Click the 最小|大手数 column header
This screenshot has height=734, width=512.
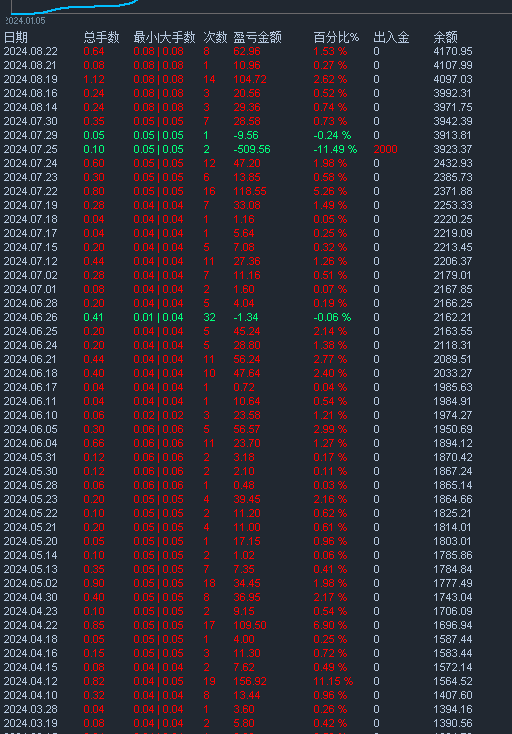[x=164, y=37]
